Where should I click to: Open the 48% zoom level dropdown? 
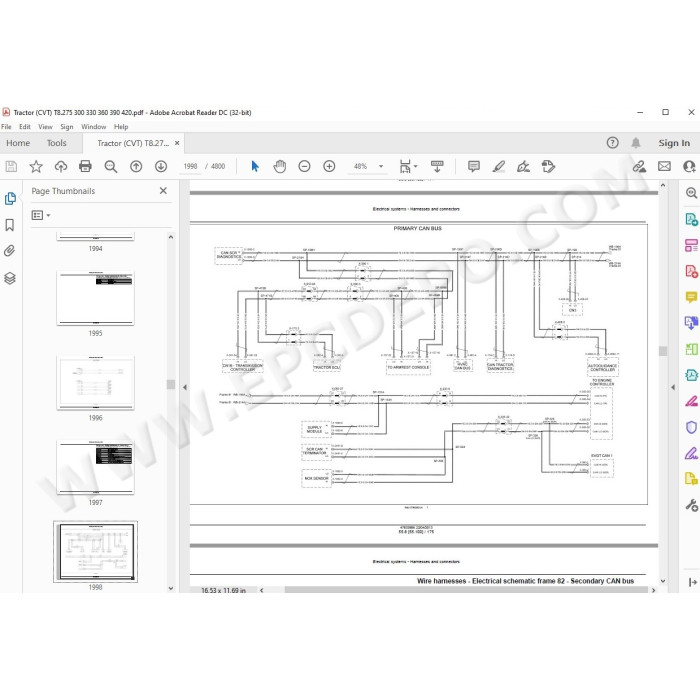[381, 167]
